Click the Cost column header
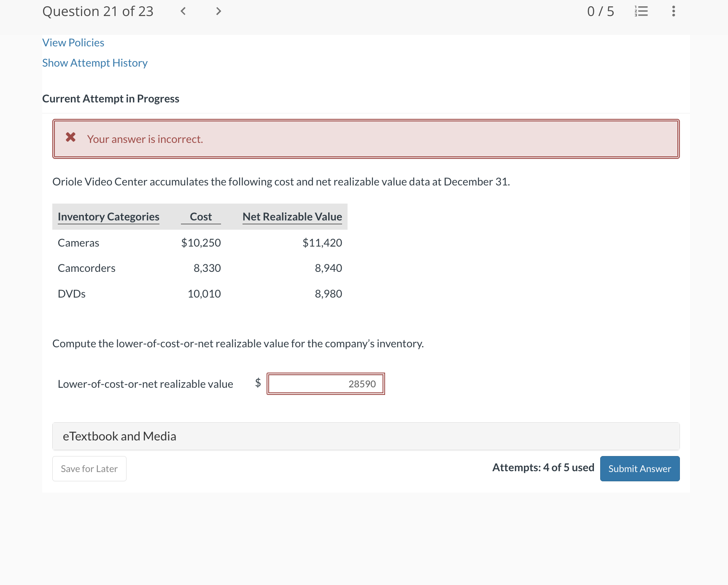 [x=201, y=217]
